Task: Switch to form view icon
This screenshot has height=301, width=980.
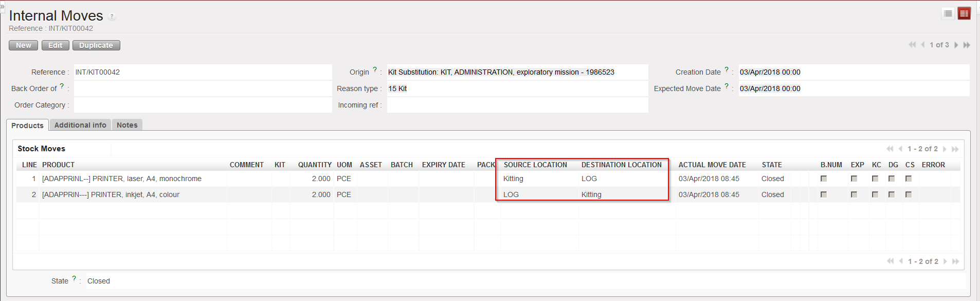Action: pyautogui.click(x=964, y=13)
